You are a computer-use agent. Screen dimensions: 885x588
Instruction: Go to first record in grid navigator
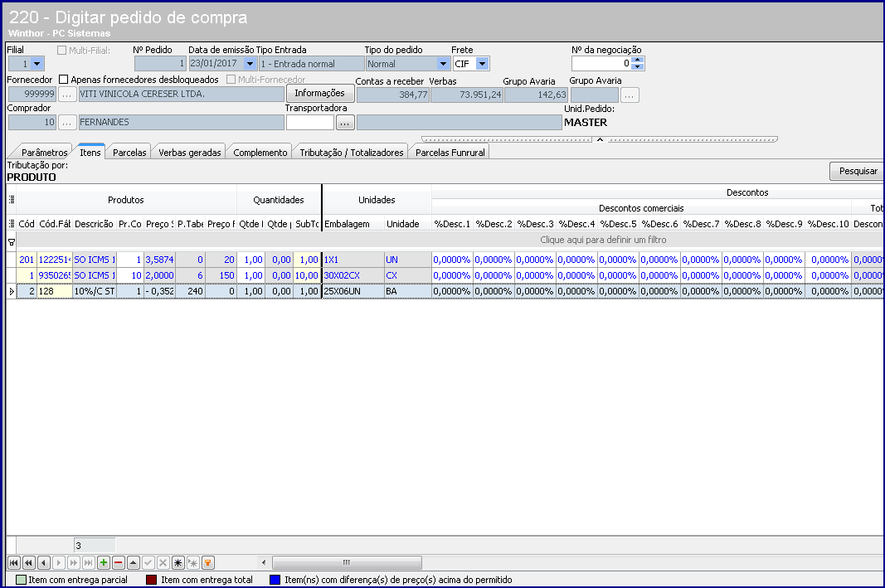pos(13,562)
